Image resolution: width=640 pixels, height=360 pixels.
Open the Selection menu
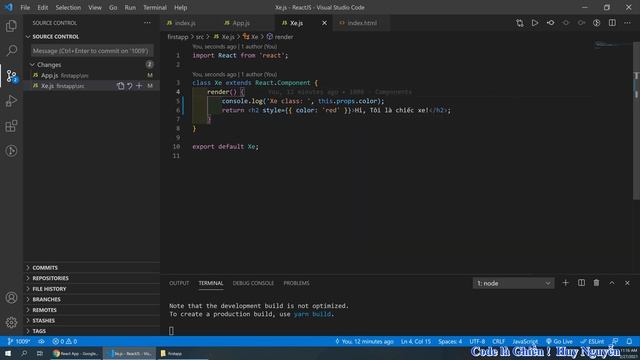click(x=68, y=7)
